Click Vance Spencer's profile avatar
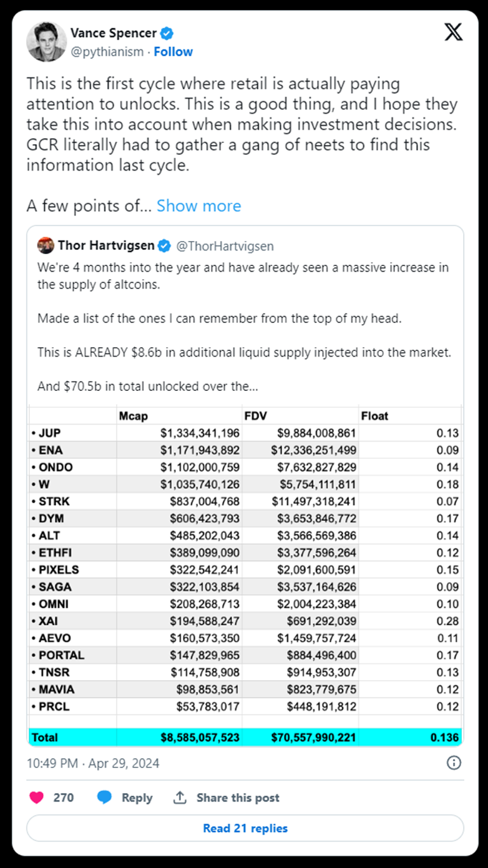The image size is (488, 868). (x=46, y=42)
